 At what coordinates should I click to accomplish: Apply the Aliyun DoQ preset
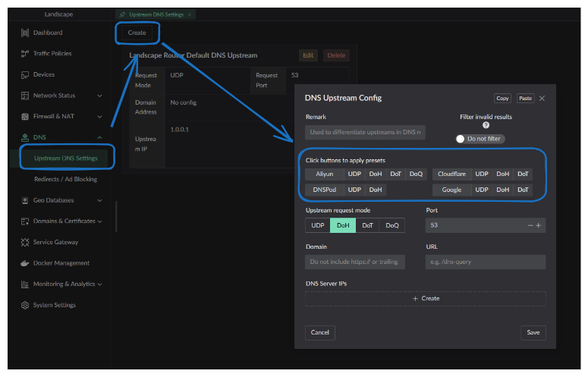(416, 174)
